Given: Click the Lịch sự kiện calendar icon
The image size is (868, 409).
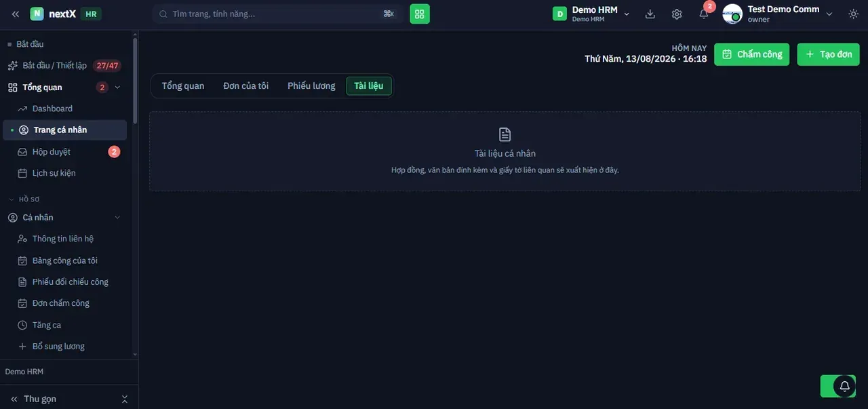Looking at the screenshot, I should 23,173.
